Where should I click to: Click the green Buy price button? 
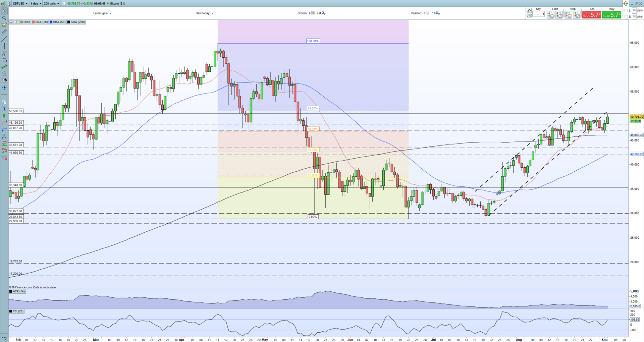tap(611, 15)
